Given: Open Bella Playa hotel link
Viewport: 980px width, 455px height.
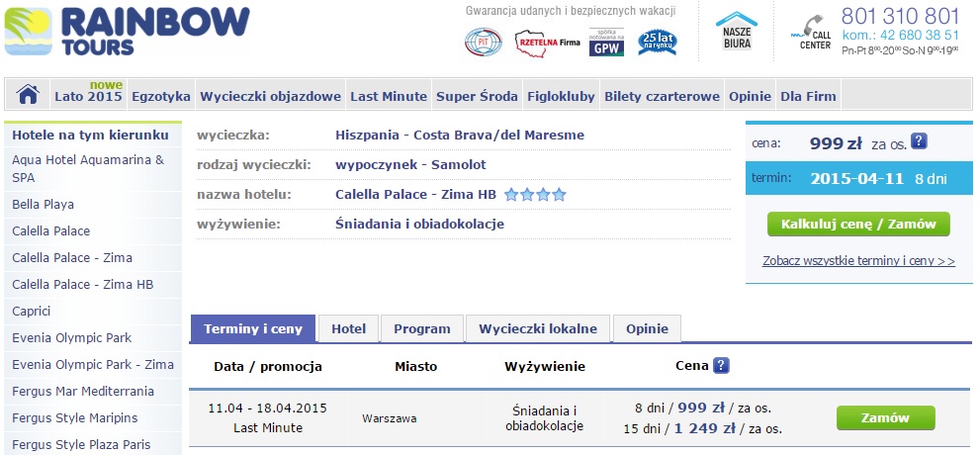Looking at the screenshot, I should [x=44, y=205].
